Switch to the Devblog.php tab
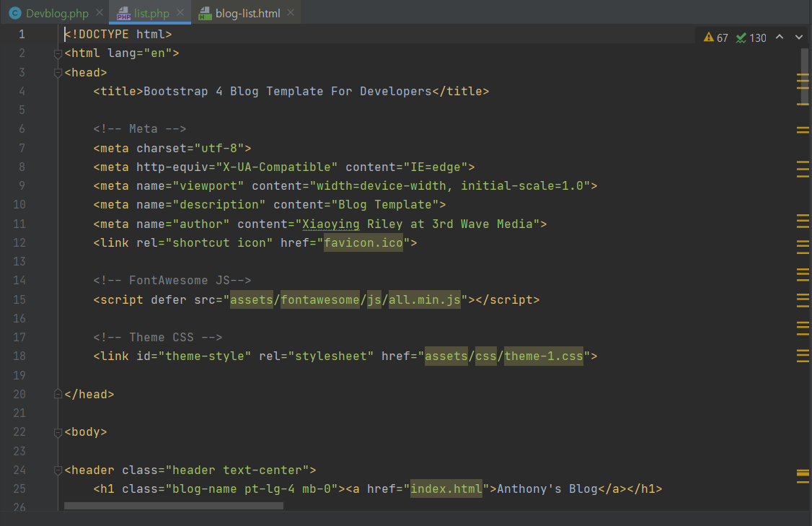The image size is (812, 526). pos(57,13)
